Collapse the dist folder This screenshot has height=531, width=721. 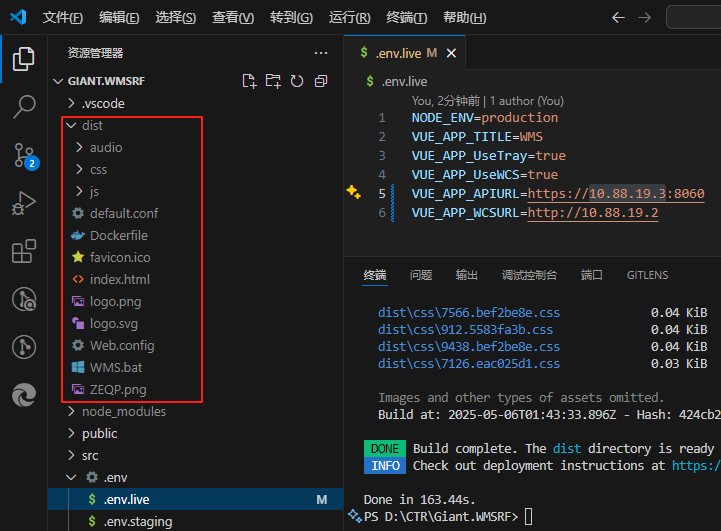(92, 125)
